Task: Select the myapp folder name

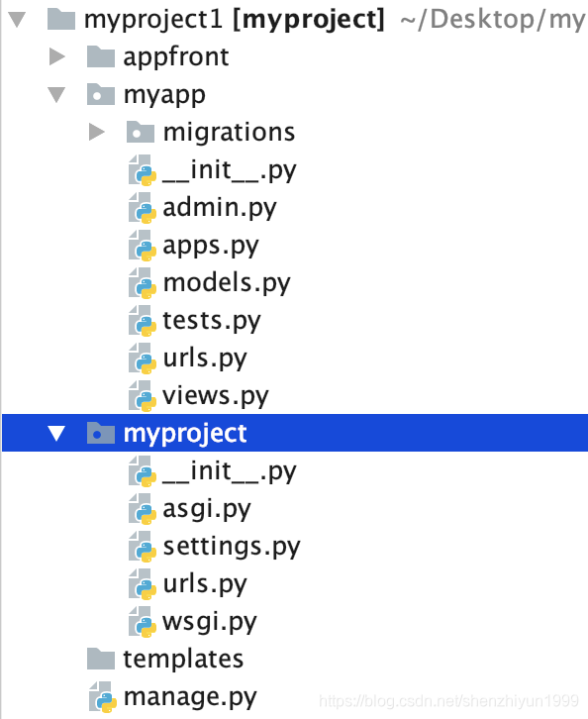Action: click(164, 96)
